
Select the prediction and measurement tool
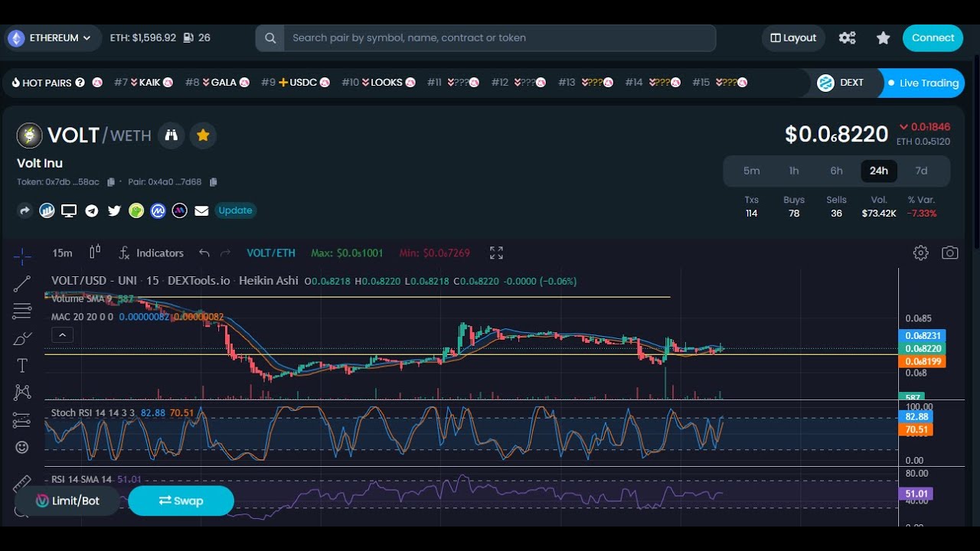click(22, 420)
